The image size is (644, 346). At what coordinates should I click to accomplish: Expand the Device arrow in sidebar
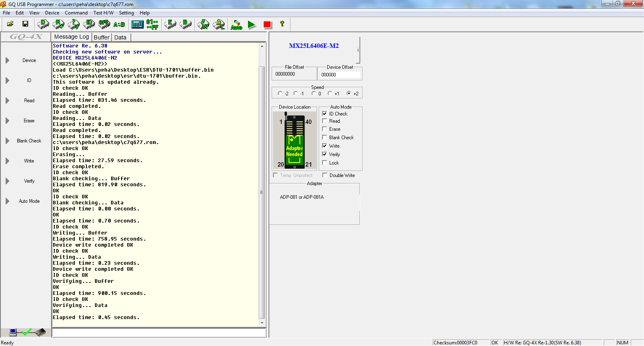[7, 60]
